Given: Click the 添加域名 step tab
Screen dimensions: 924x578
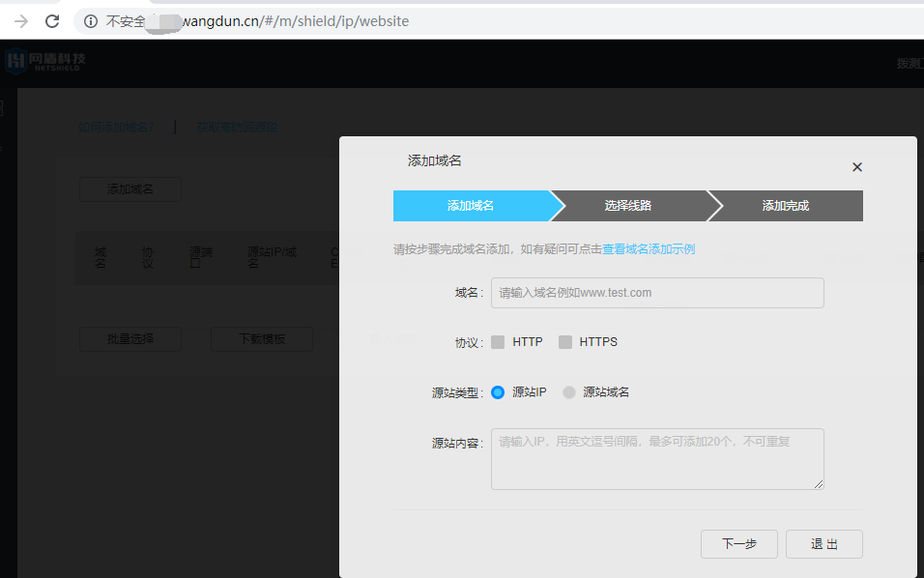Looking at the screenshot, I should click(x=471, y=206).
